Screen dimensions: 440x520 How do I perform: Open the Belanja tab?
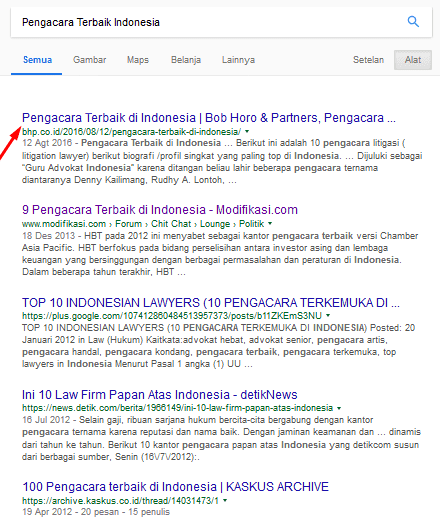click(186, 60)
